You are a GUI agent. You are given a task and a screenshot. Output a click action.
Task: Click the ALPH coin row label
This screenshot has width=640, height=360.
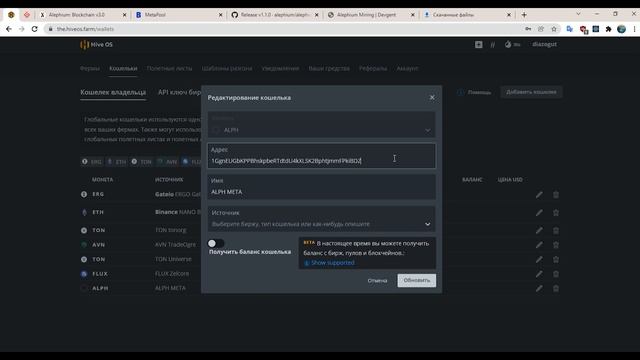tap(100, 288)
